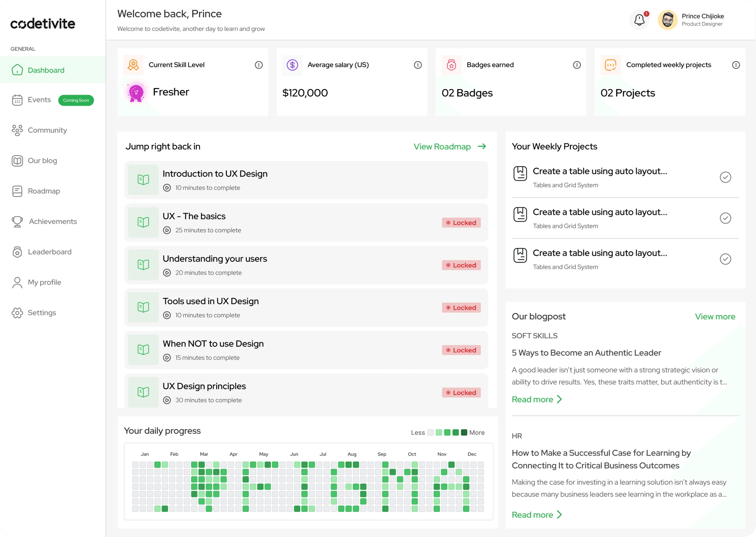Click View more in Our blogpost
756x537 pixels.
715,317
